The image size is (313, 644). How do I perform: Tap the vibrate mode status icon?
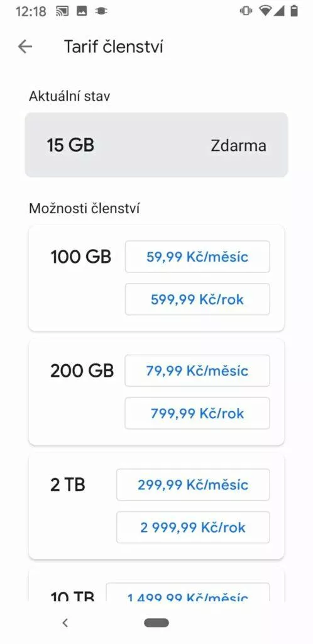pyautogui.click(x=246, y=11)
